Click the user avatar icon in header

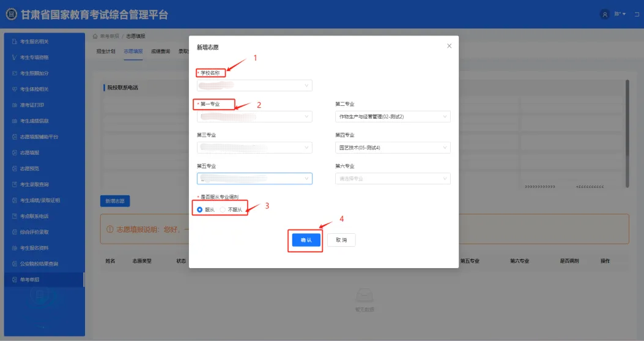tap(605, 15)
